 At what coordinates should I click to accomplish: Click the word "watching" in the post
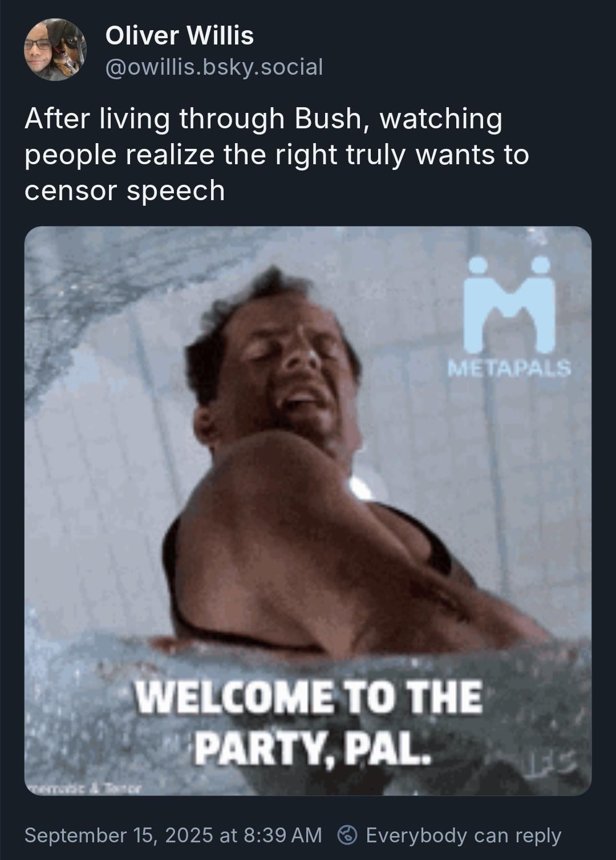point(440,119)
